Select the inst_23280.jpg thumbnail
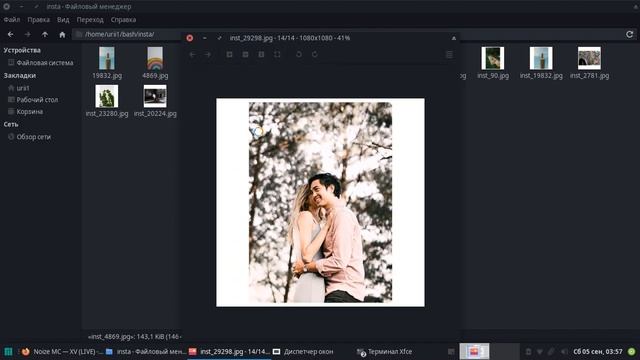 pyautogui.click(x=107, y=96)
